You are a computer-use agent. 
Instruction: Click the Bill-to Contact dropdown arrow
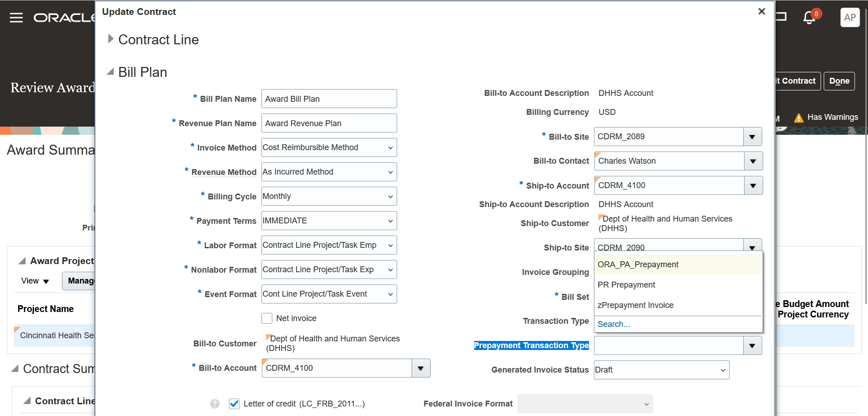tap(753, 161)
